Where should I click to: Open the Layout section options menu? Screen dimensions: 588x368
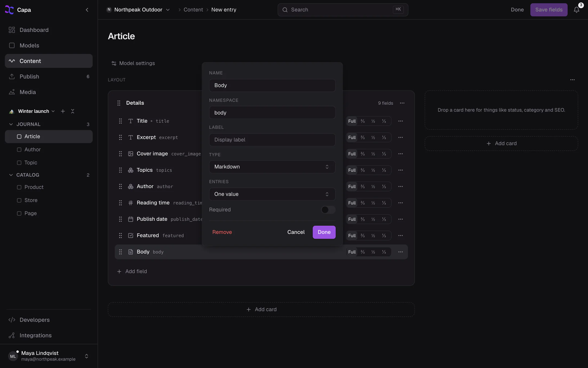(572, 80)
